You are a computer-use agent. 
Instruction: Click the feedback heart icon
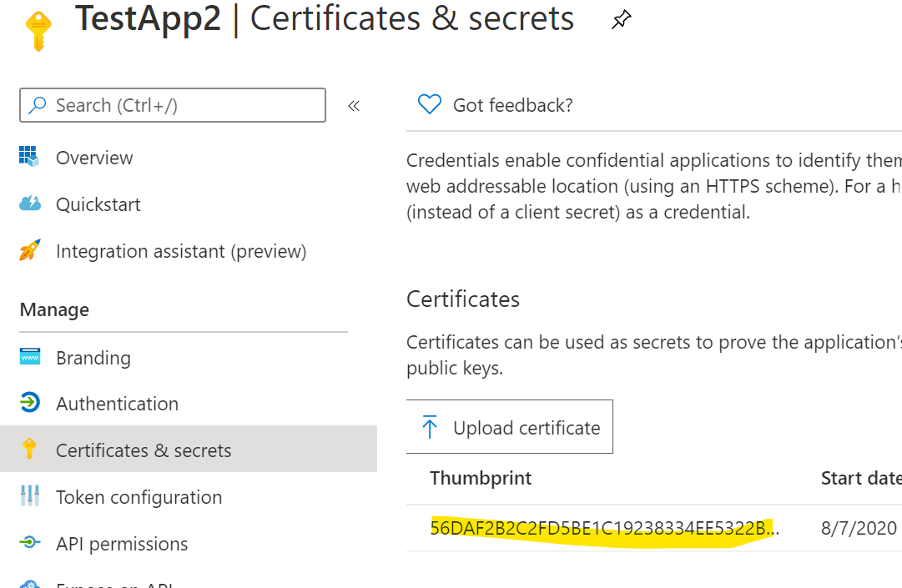pyautogui.click(x=429, y=104)
